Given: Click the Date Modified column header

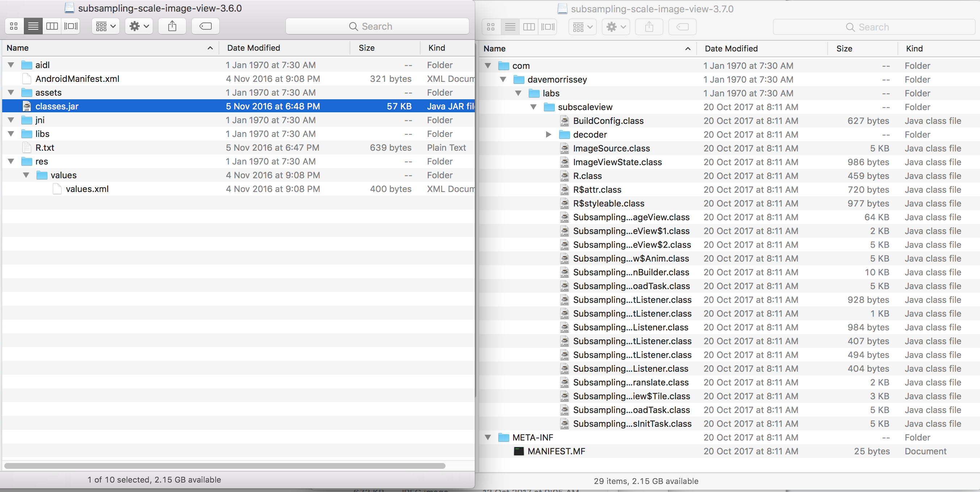Looking at the screenshot, I should [254, 47].
